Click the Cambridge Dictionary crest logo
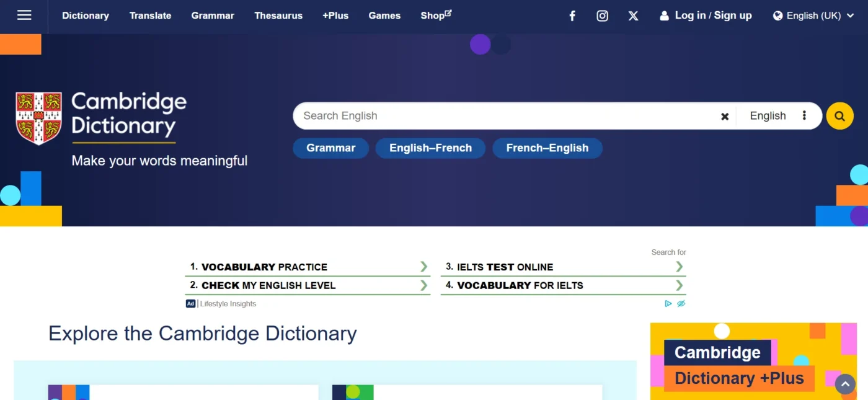 pyautogui.click(x=38, y=118)
